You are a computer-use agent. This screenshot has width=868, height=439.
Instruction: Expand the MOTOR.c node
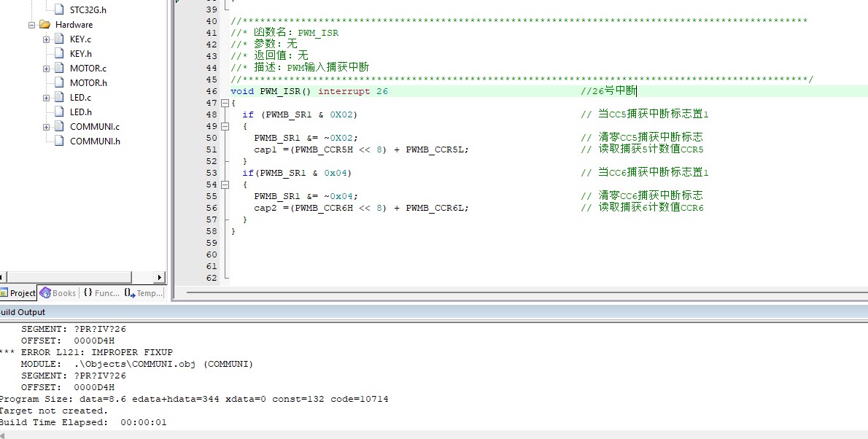tap(47, 69)
